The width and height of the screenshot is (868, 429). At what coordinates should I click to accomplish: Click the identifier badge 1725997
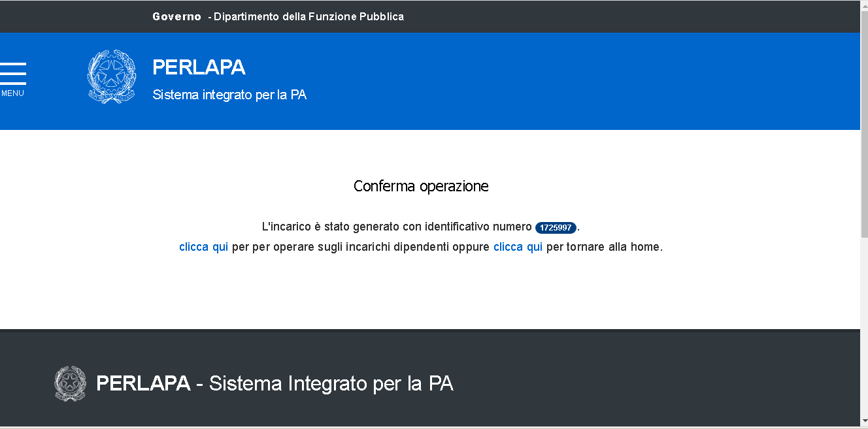556,228
